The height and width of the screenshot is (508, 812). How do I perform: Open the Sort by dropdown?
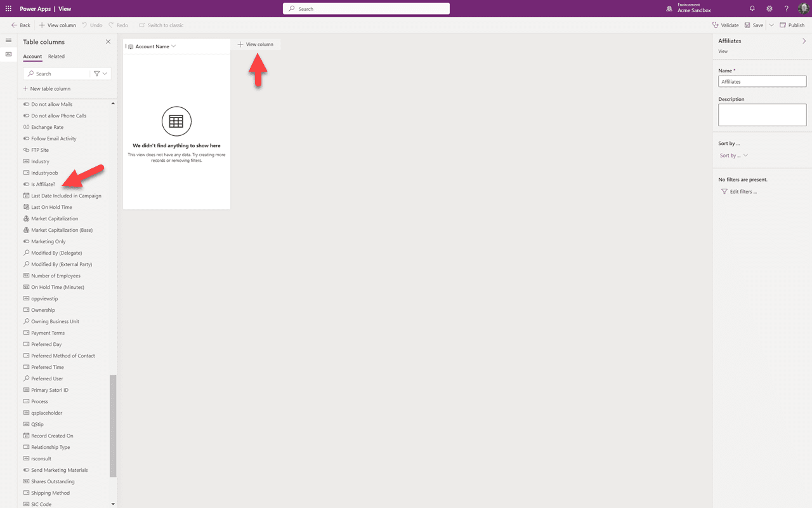[x=733, y=155]
